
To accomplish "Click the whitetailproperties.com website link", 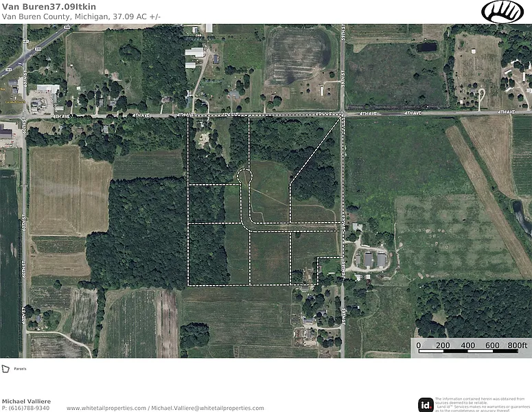I will (x=106, y=408).
